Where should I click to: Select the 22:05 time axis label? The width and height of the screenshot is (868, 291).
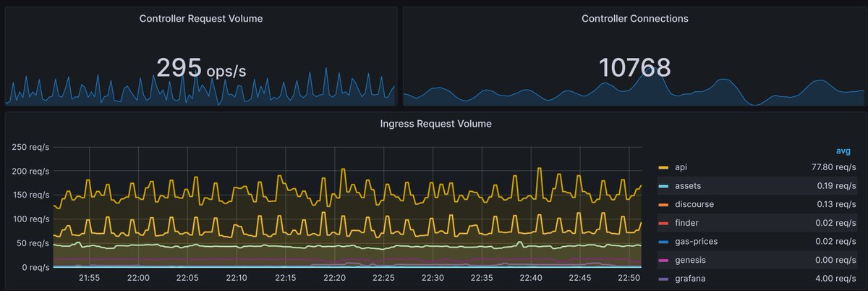click(187, 278)
